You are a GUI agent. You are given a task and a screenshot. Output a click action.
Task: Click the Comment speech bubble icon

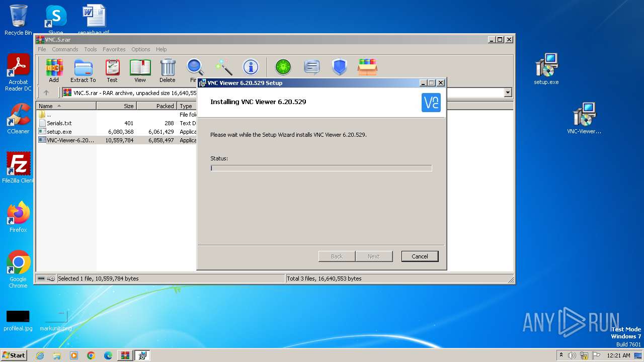click(x=312, y=67)
